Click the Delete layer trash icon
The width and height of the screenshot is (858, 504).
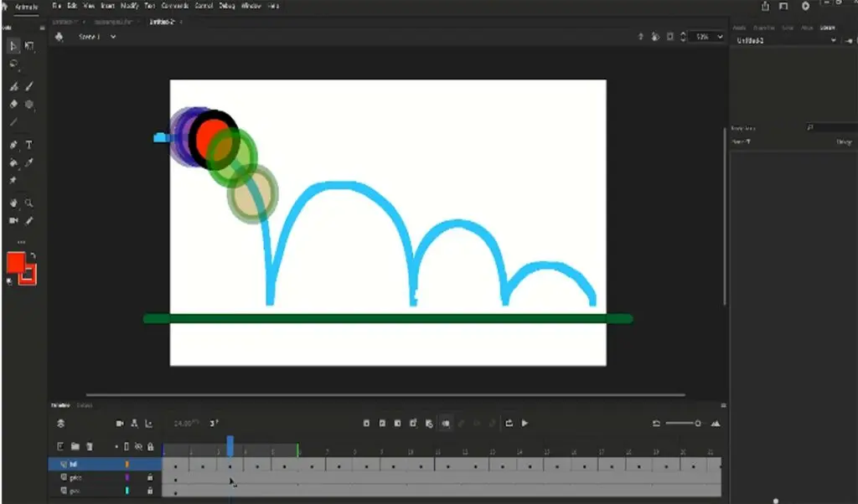(x=90, y=446)
